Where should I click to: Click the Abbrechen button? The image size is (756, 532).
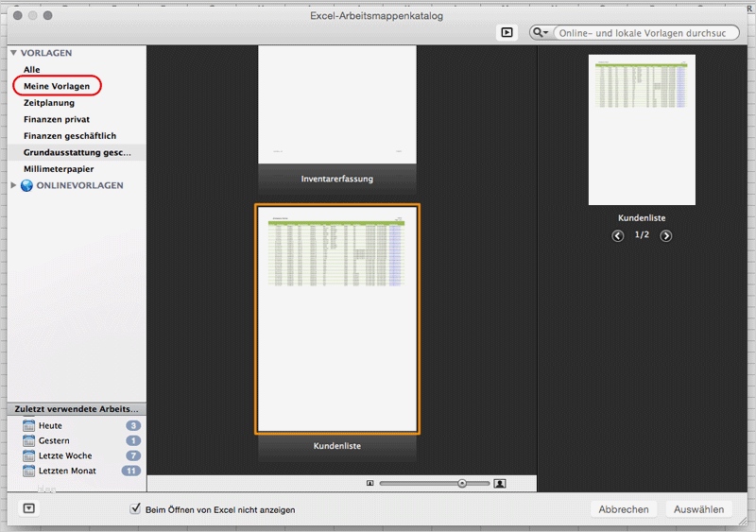coord(624,509)
